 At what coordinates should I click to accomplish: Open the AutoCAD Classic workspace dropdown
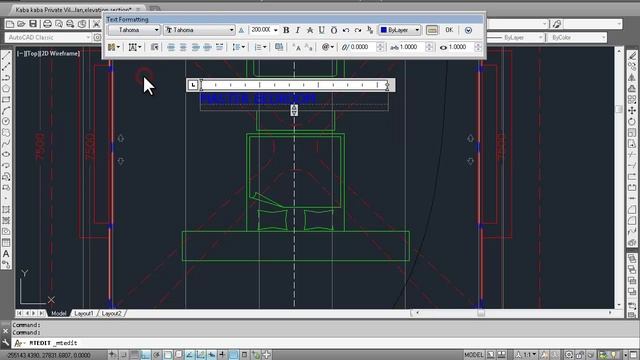pos(49,38)
